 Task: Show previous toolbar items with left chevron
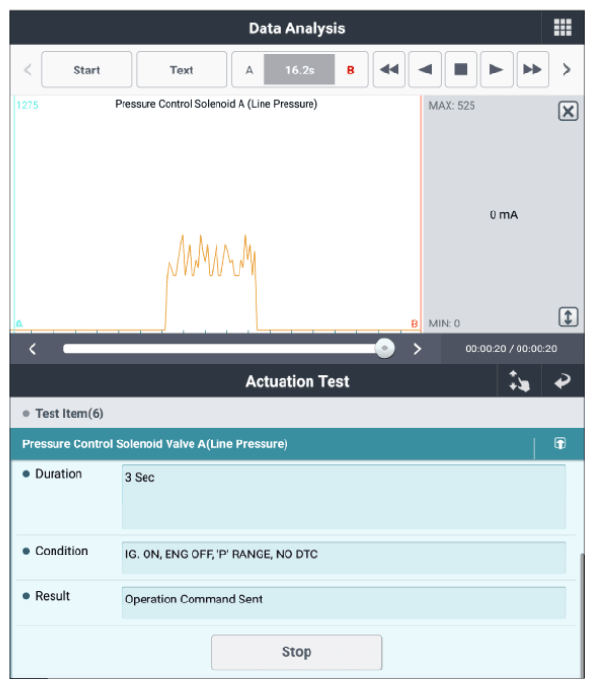(x=28, y=69)
